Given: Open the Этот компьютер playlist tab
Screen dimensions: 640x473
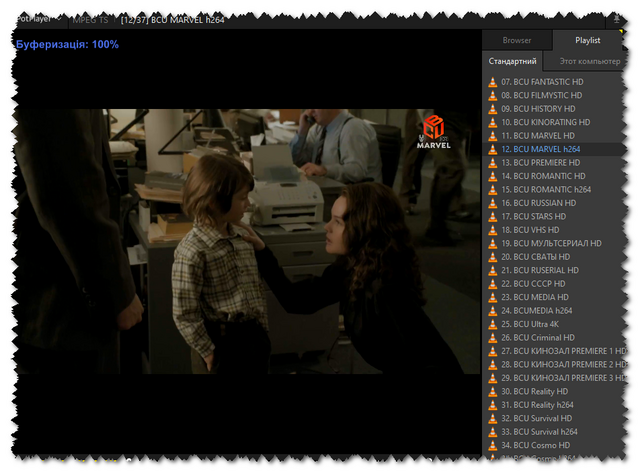Looking at the screenshot, I should pos(589,61).
